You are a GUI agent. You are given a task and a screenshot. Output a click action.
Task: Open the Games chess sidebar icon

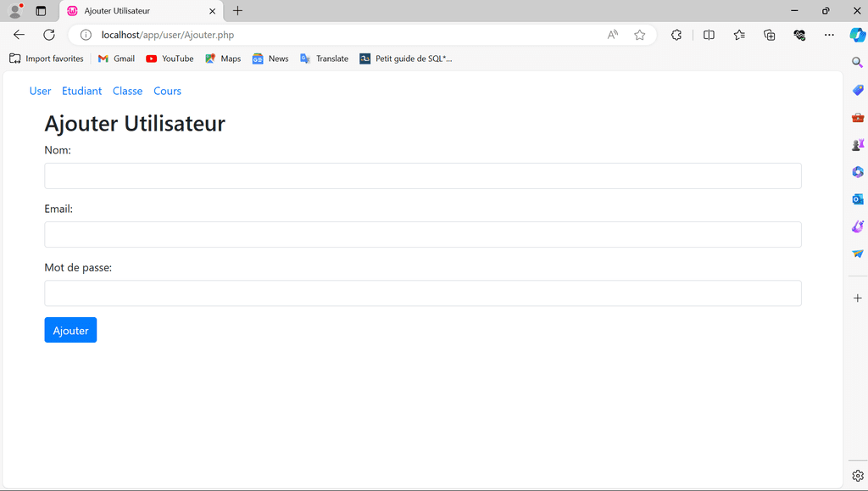858,144
